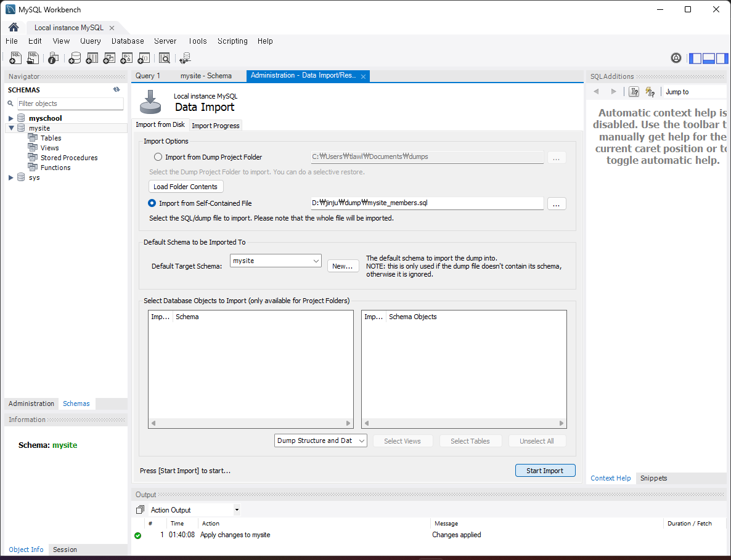This screenshot has height=560, width=731.
Task: Toggle the left sidebar panel
Action: pos(696,59)
